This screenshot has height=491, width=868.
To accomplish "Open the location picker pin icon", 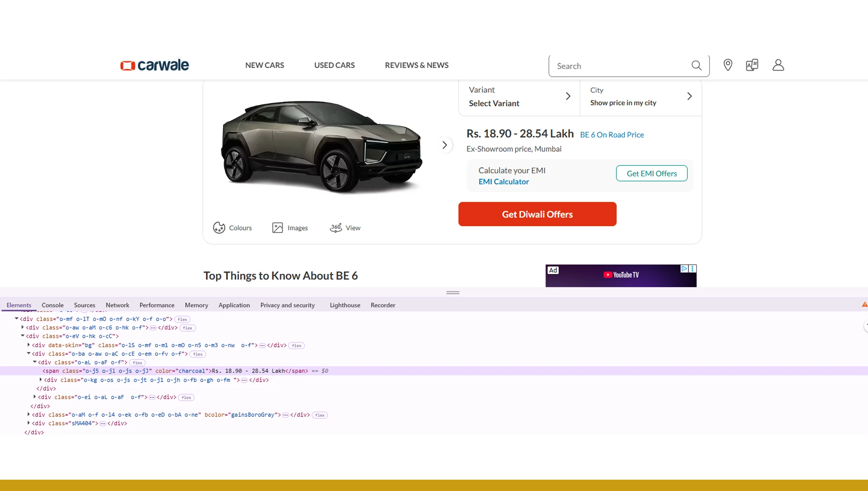I will 728,65.
